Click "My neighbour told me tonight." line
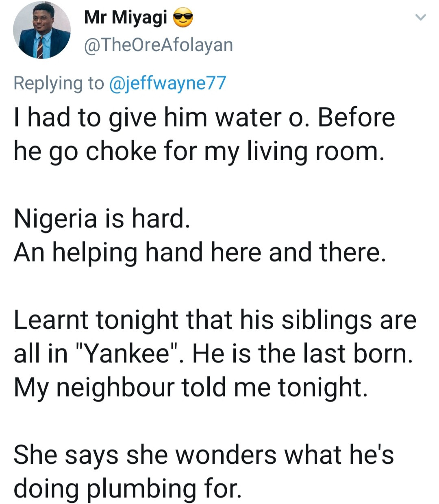This screenshot has width=439, height=504. 191,387
